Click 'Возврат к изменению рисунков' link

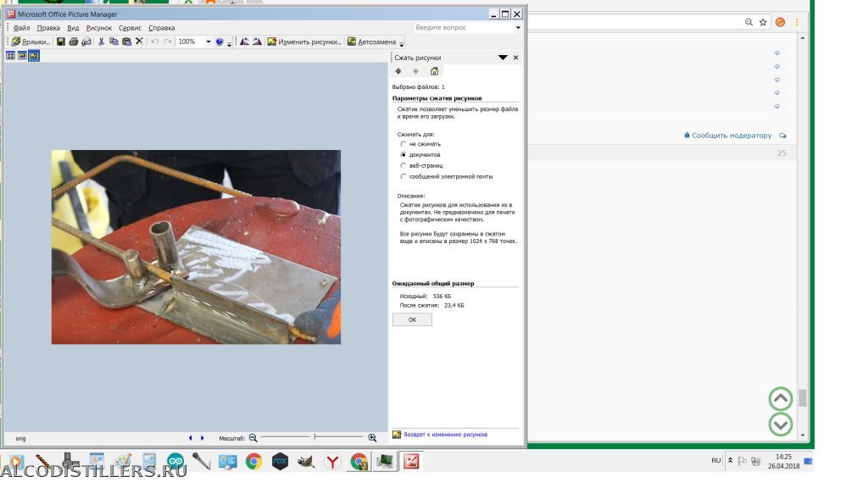[x=445, y=435]
